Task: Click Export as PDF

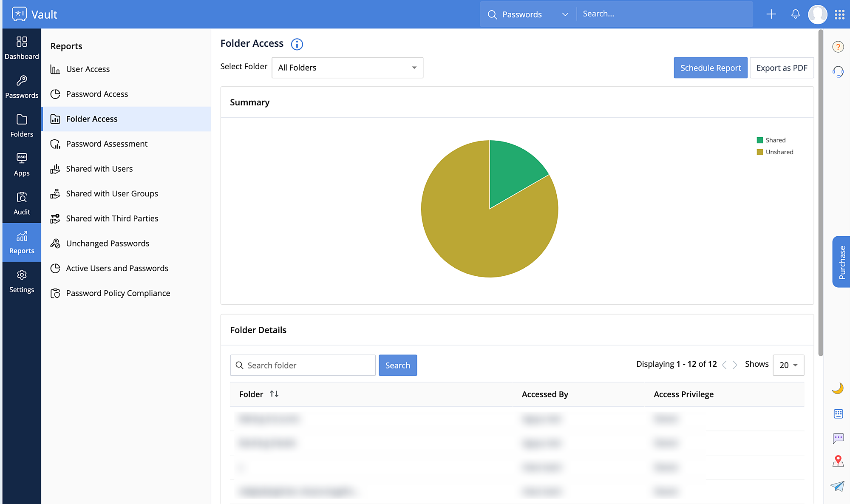Action: (x=782, y=68)
